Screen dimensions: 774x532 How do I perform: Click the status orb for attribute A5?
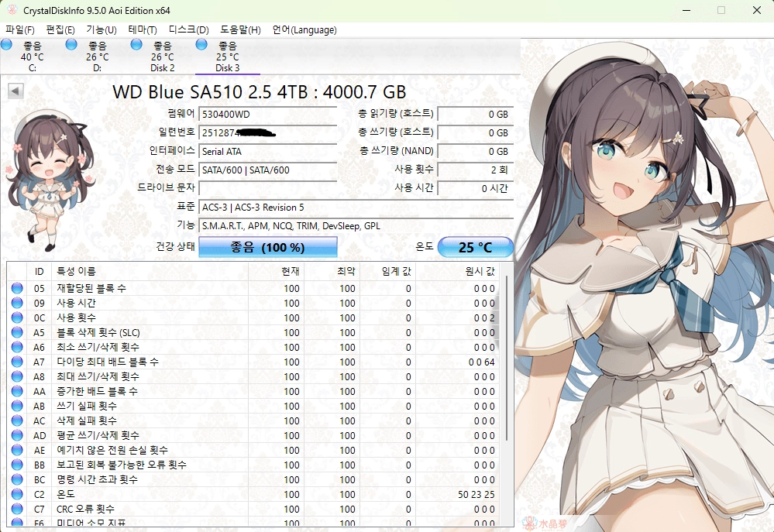click(x=17, y=332)
